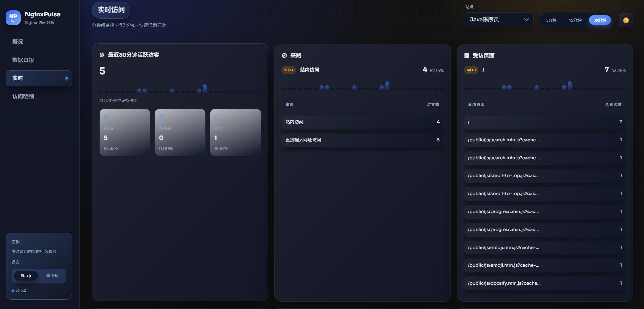
Task: Click the PC device monitor icon
Action: [107, 118]
